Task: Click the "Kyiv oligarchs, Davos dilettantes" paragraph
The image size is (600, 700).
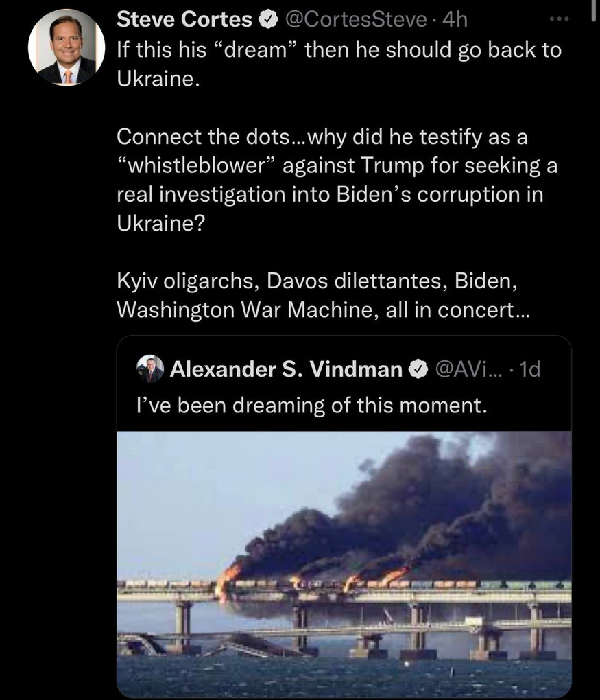Action: pyautogui.click(x=322, y=295)
